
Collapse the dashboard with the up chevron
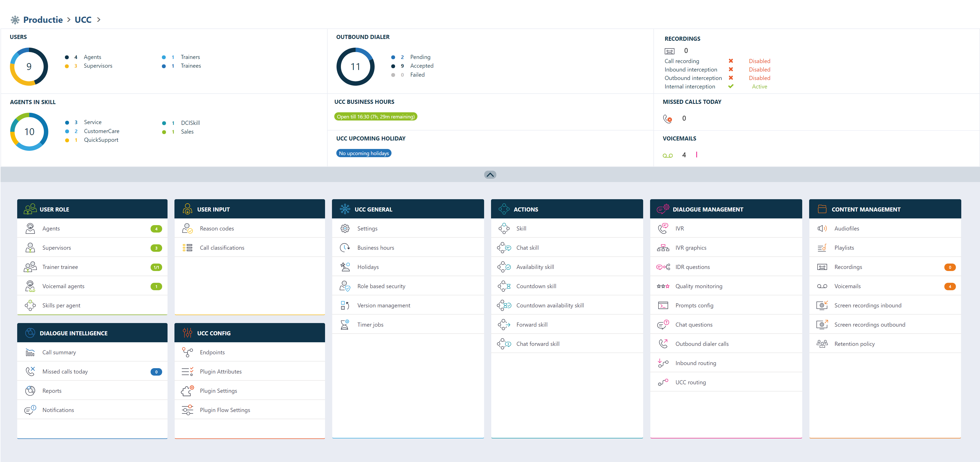490,175
